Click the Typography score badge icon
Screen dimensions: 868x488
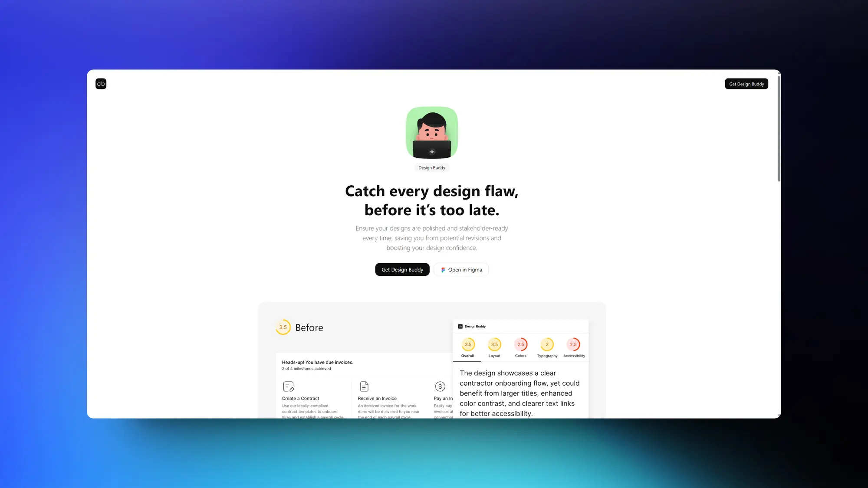point(547,344)
